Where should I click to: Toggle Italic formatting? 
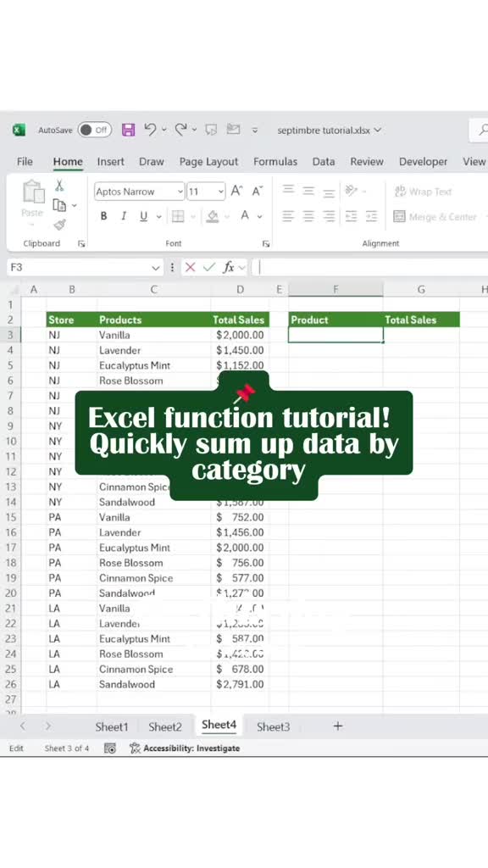124,216
